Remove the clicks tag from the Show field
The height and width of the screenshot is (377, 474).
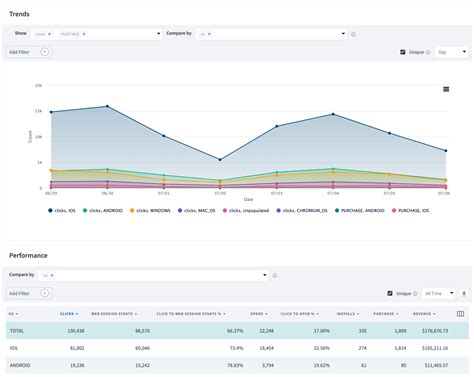click(50, 34)
